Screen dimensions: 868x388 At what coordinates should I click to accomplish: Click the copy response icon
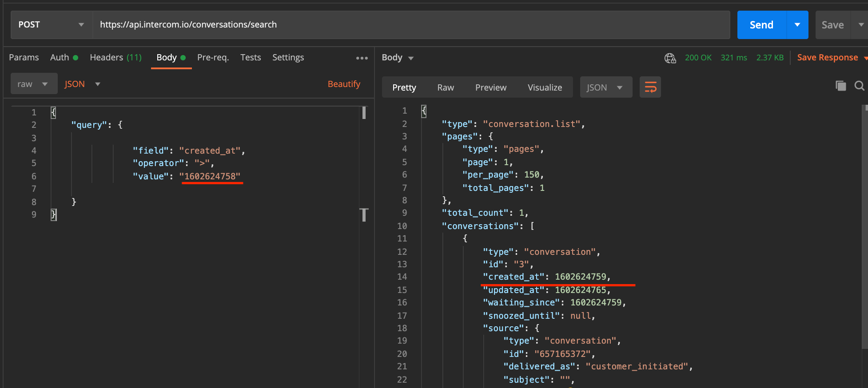[x=840, y=86]
